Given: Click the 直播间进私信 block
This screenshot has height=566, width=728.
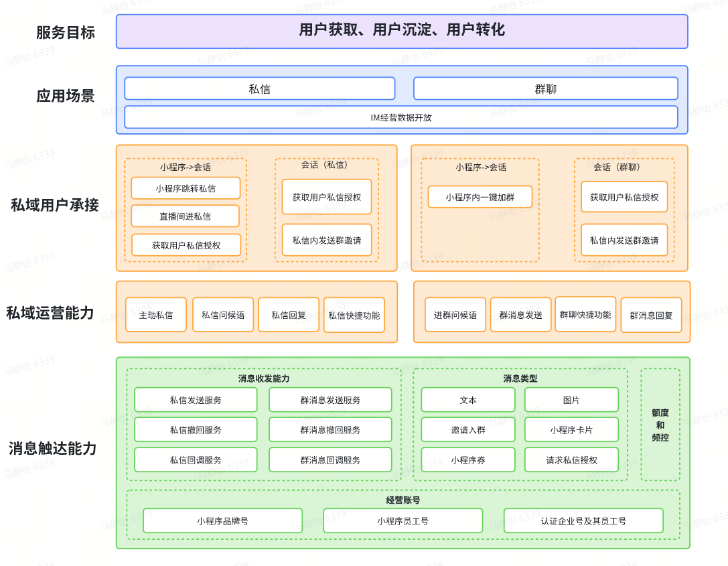Looking at the screenshot, I should coord(186,216).
